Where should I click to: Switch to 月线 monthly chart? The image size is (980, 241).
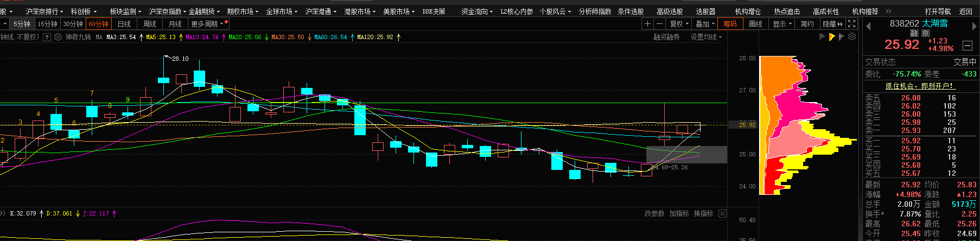pos(175,24)
